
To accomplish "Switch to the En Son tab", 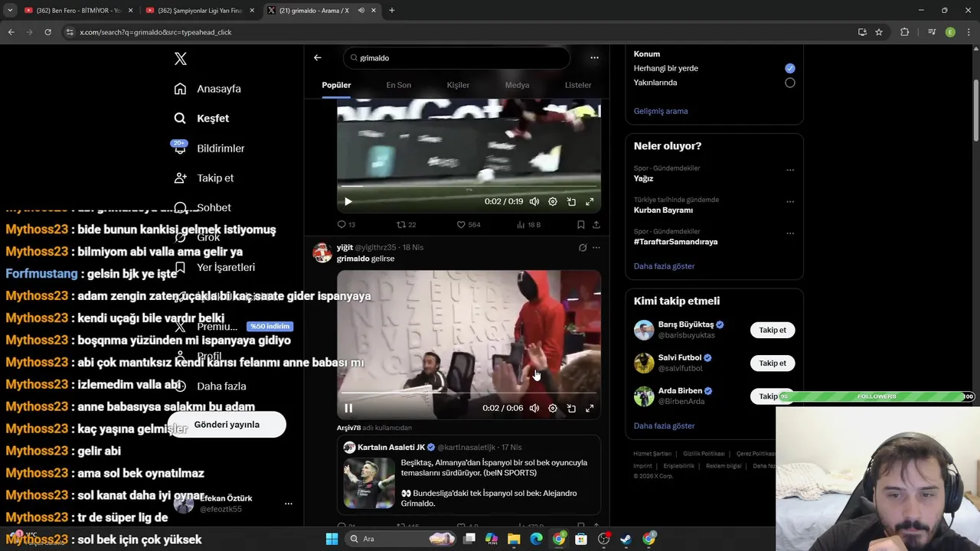I will pos(398,85).
